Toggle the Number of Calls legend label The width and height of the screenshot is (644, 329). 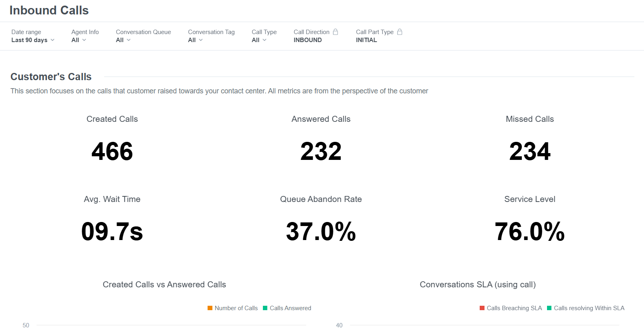(236, 308)
